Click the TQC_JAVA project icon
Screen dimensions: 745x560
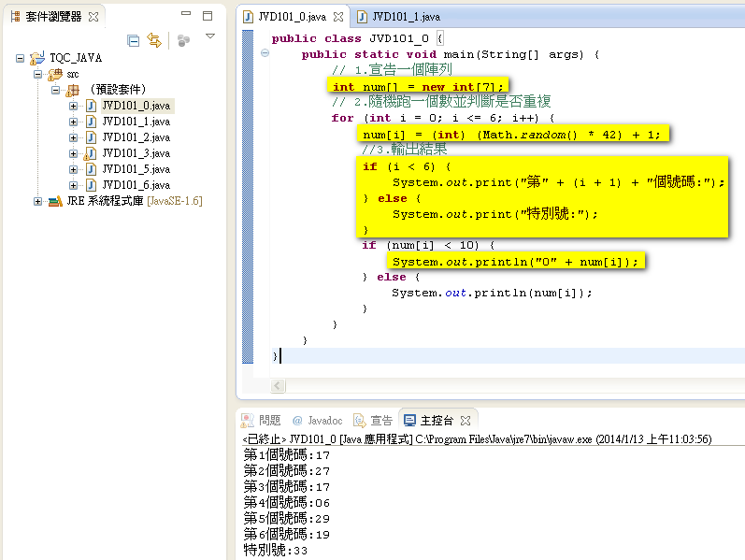coord(37,58)
